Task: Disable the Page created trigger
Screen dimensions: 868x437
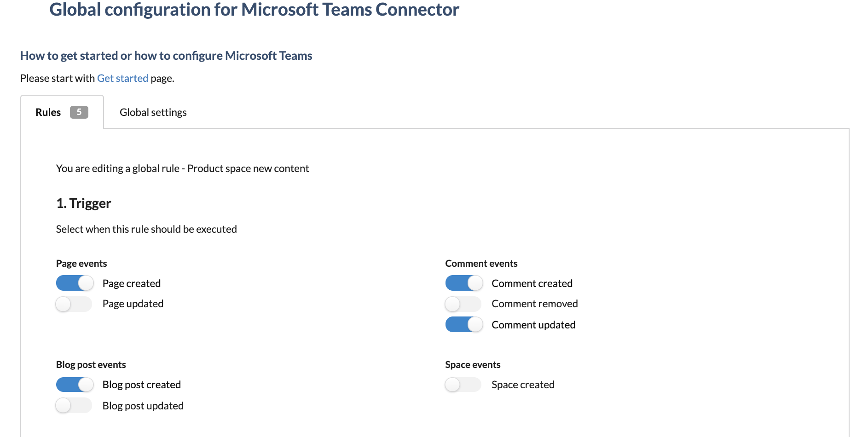Action: (x=75, y=283)
